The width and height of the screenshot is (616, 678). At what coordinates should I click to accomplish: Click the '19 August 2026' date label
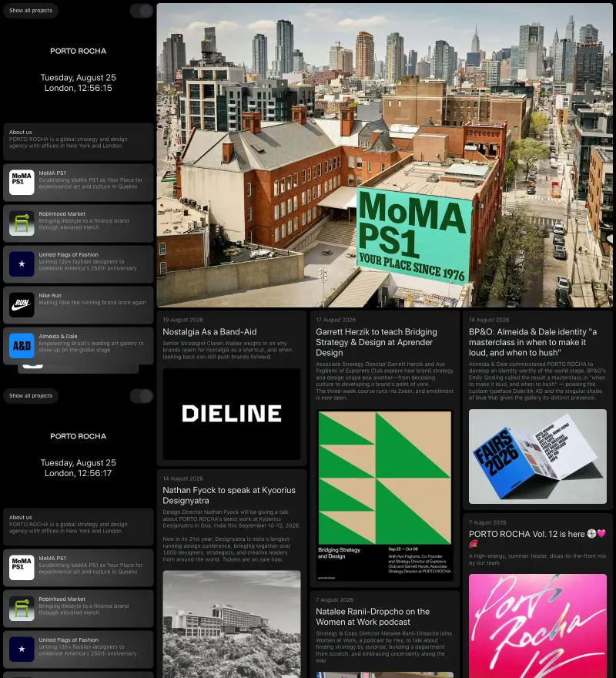[182, 320]
